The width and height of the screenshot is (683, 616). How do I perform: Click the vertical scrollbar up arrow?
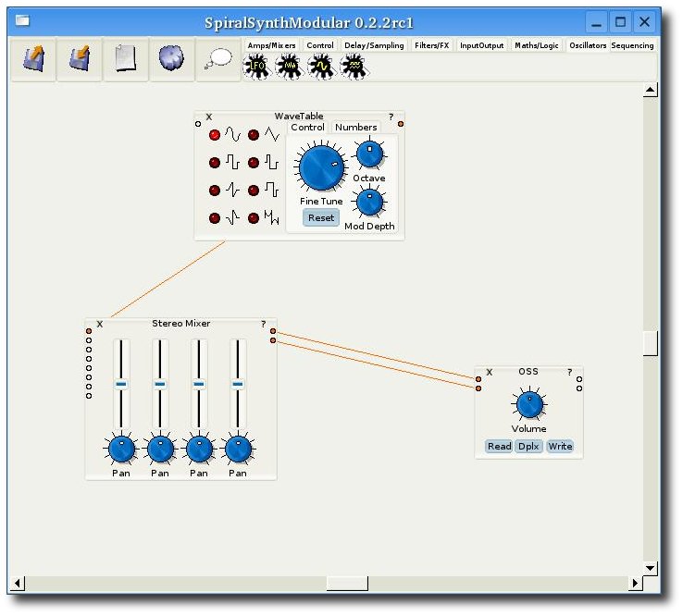tap(650, 90)
